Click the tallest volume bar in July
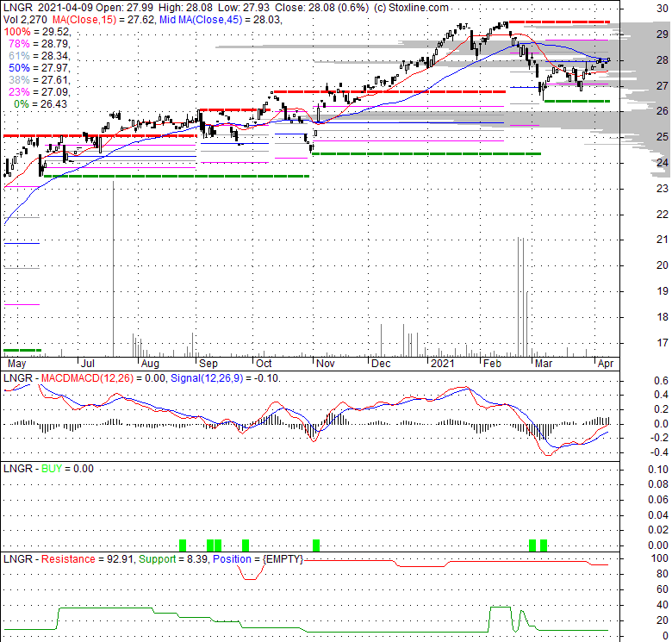The image size is (672, 642). (x=114, y=269)
